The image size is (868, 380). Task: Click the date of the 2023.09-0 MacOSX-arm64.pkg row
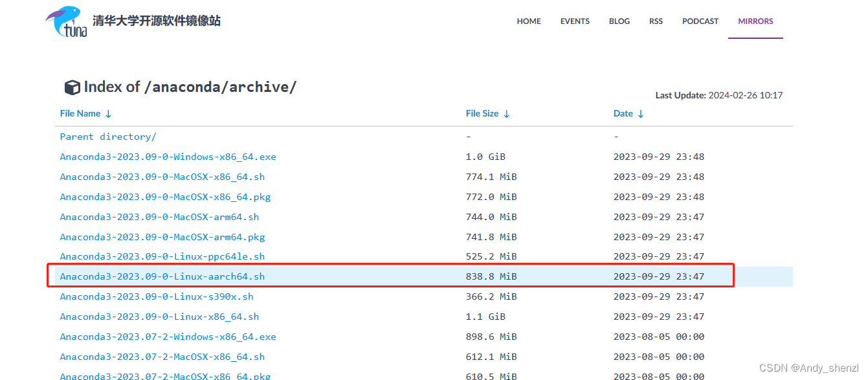tap(659, 237)
